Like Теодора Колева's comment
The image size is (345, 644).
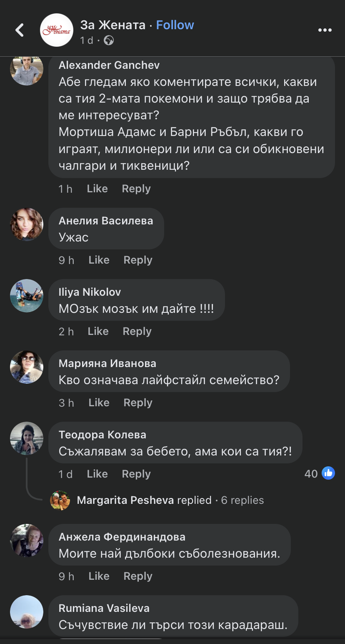tap(97, 474)
